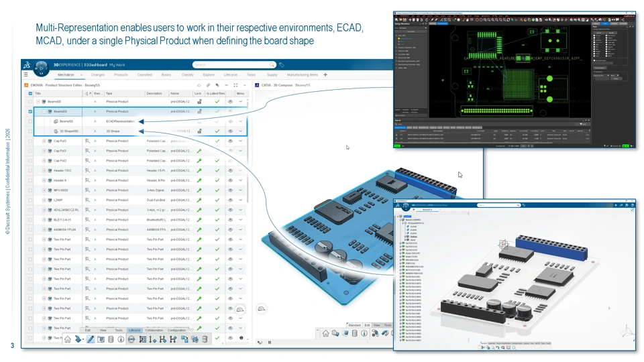Add a new dashboard tab with the plus button
644x362 pixels.
pos(326,74)
